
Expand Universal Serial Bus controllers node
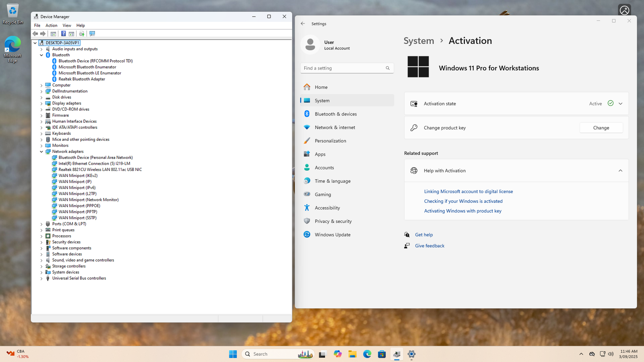click(41, 278)
